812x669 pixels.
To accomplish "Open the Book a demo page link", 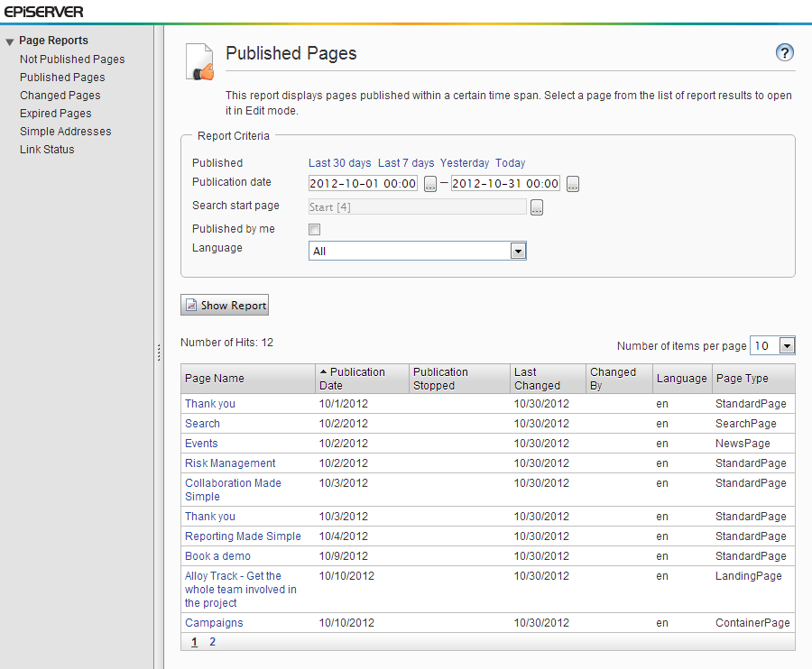I will pyautogui.click(x=218, y=556).
